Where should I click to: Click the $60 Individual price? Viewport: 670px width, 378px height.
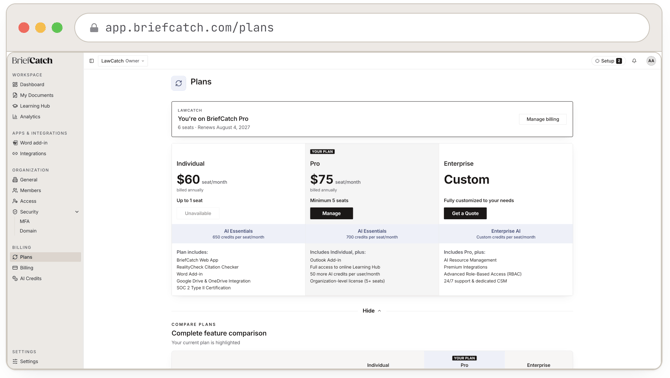coord(188,179)
